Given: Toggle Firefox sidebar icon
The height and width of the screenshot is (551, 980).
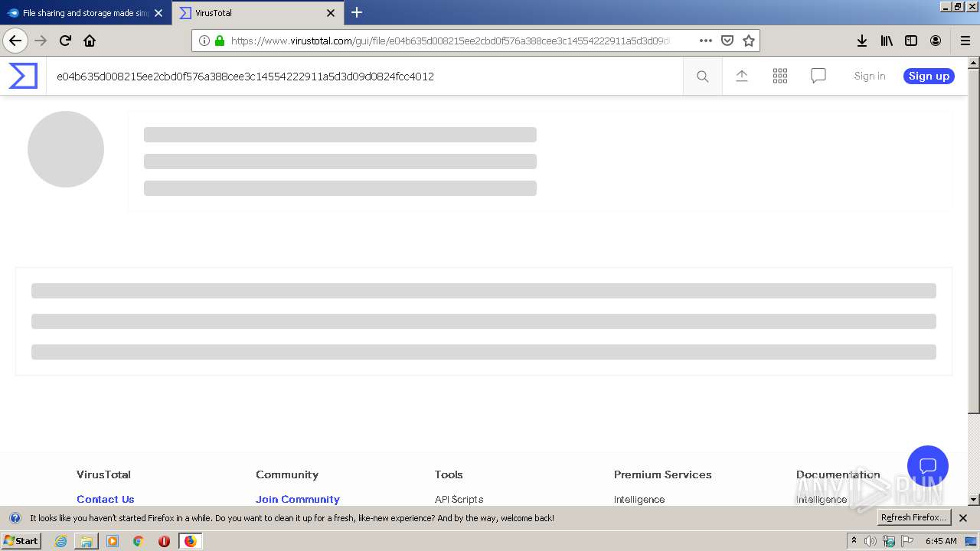Looking at the screenshot, I should [x=911, y=41].
